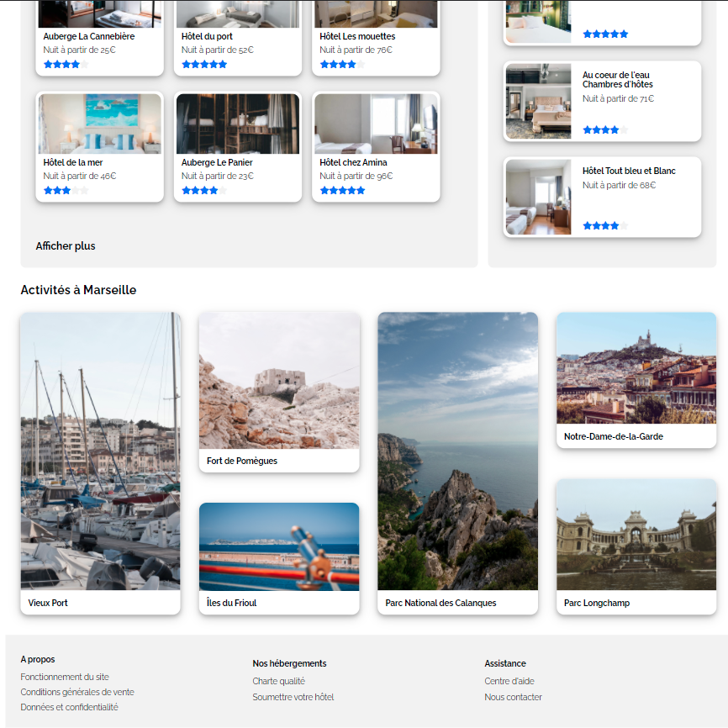Click the Hôtel de la mer title

[x=73, y=162]
